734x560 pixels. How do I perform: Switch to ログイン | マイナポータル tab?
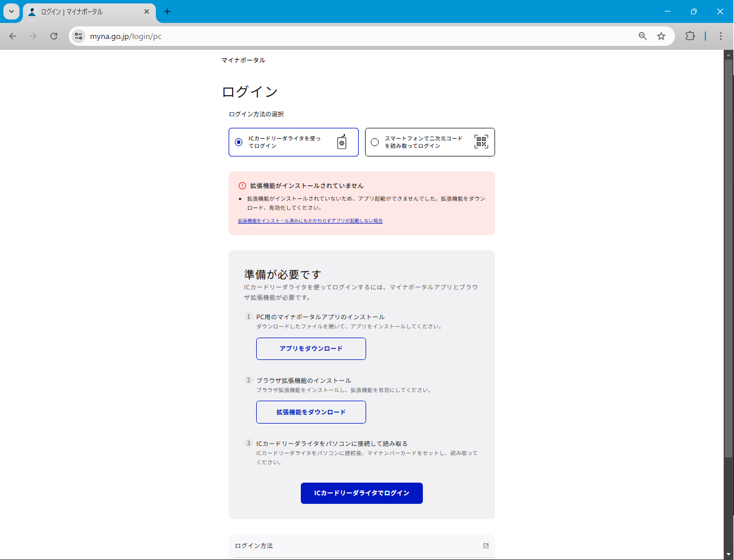point(86,11)
